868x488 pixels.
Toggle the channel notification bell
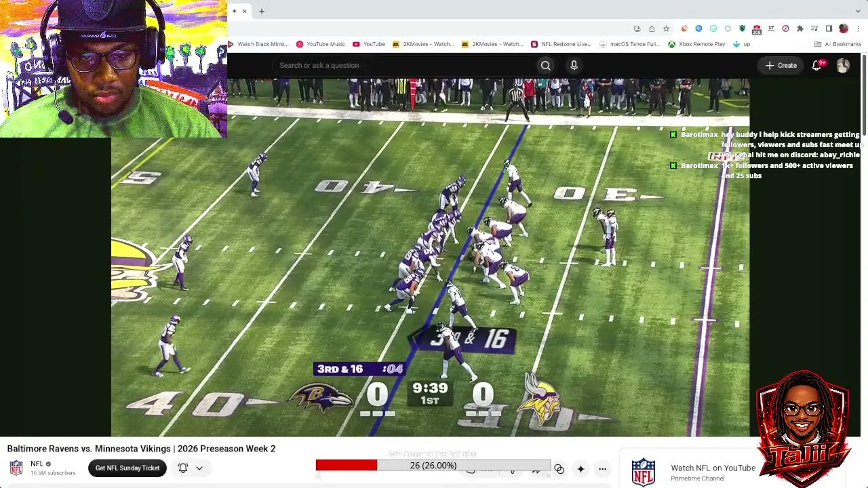point(183,468)
